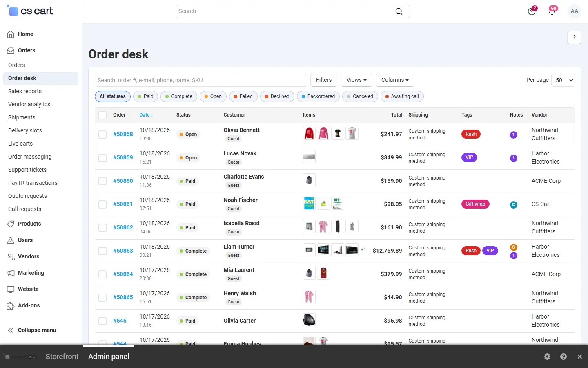
Task: Expand the +1 more items on order #50863
Action: pyautogui.click(x=363, y=250)
